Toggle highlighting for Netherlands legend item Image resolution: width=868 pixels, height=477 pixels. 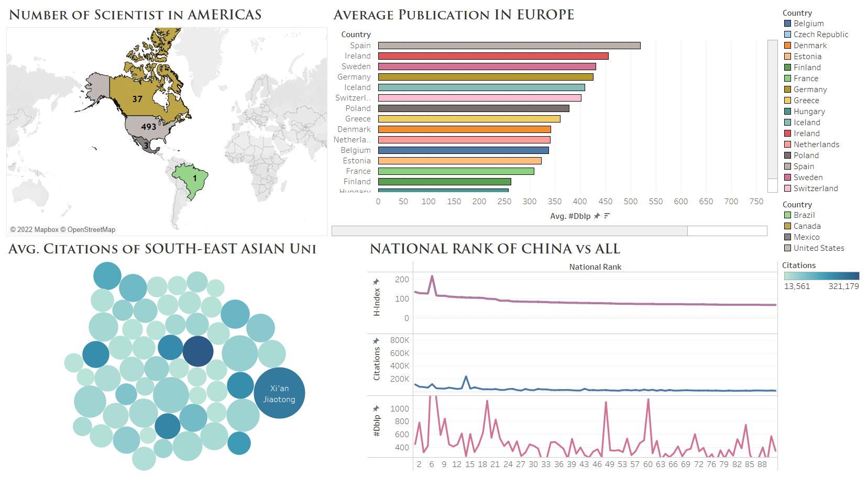tap(789, 144)
